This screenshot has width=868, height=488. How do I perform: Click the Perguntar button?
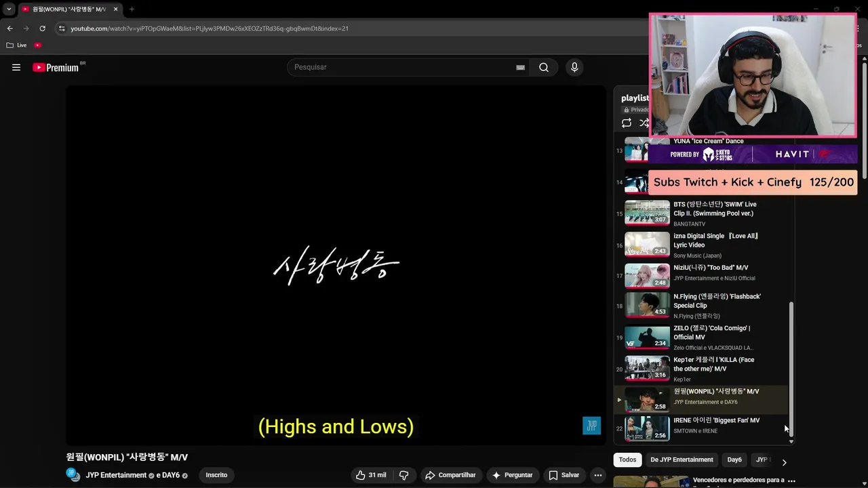[513, 475]
